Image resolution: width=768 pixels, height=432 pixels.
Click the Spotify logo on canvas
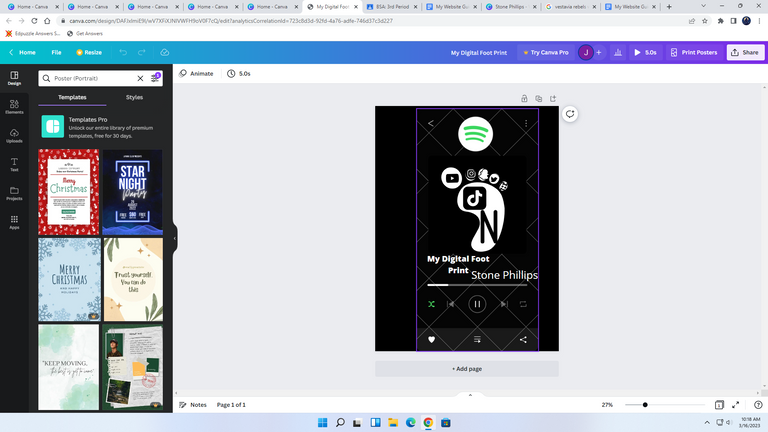pos(476,134)
